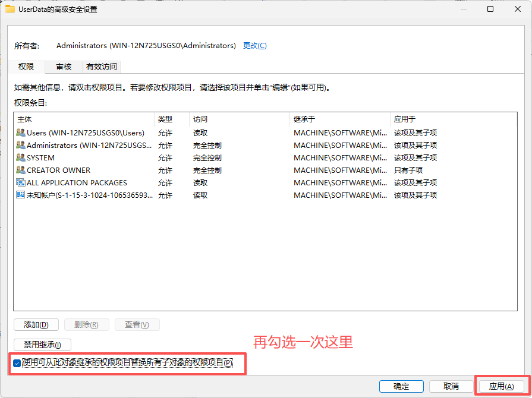Click the 禁用继承 button
Screen dimensions: 532x398
point(42,345)
